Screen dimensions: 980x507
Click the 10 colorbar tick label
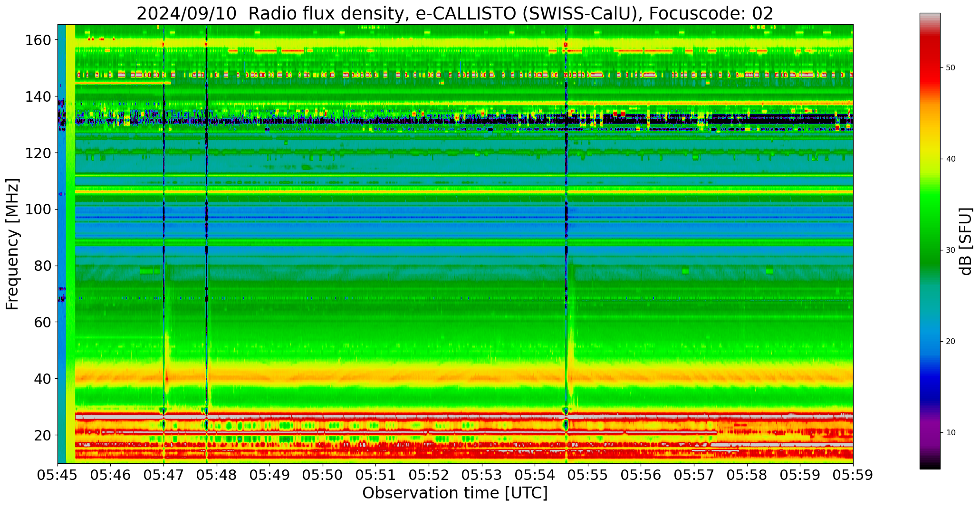(951, 433)
